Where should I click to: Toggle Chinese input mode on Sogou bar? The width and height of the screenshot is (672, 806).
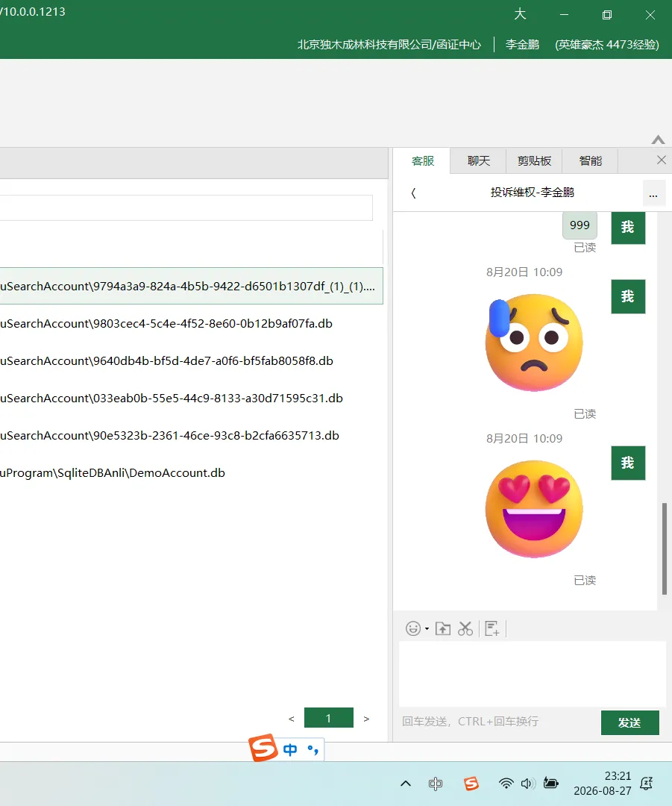[x=290, y=750]
